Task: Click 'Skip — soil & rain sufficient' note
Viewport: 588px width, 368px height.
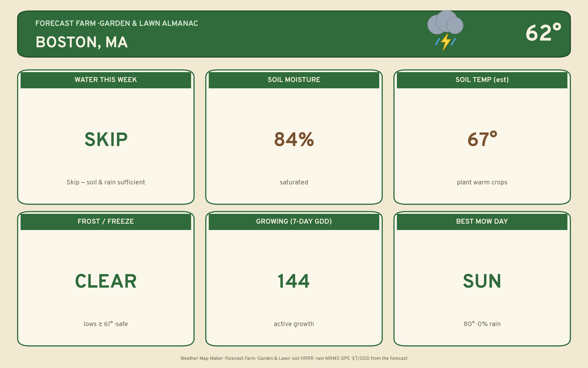Action: (106, 182)
